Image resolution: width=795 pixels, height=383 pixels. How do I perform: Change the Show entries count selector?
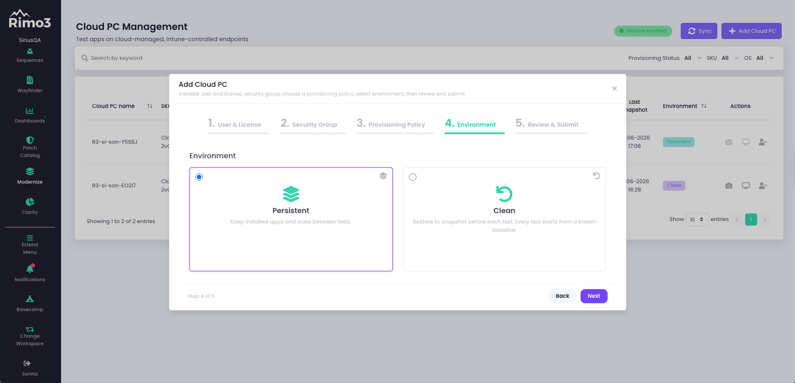coord(697,220)
